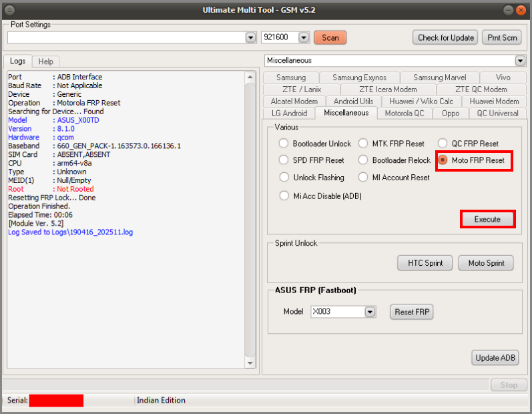
Task: Click the red 'Not Rooted' log text
Action: point(75,189)
